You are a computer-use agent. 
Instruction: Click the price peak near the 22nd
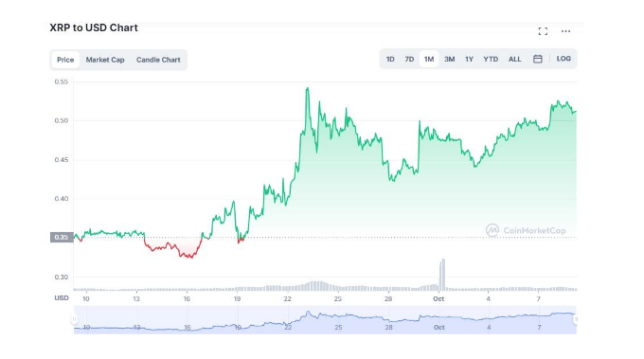click(307, 89)
